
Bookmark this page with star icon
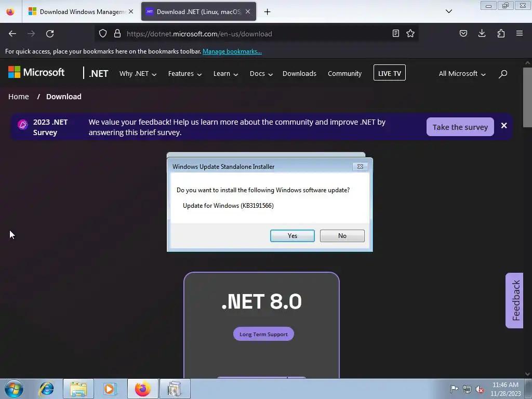[x=410, y=33]
